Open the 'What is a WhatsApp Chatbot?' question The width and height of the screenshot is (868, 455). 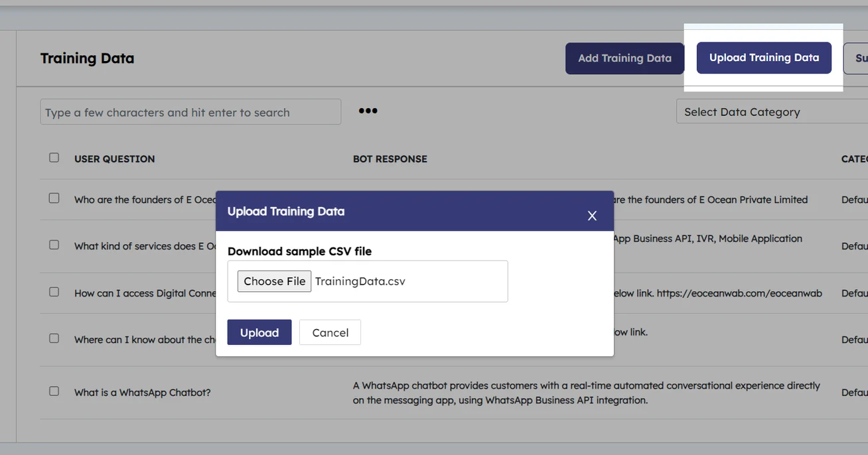pyautogui.click(x=142, y=393)
